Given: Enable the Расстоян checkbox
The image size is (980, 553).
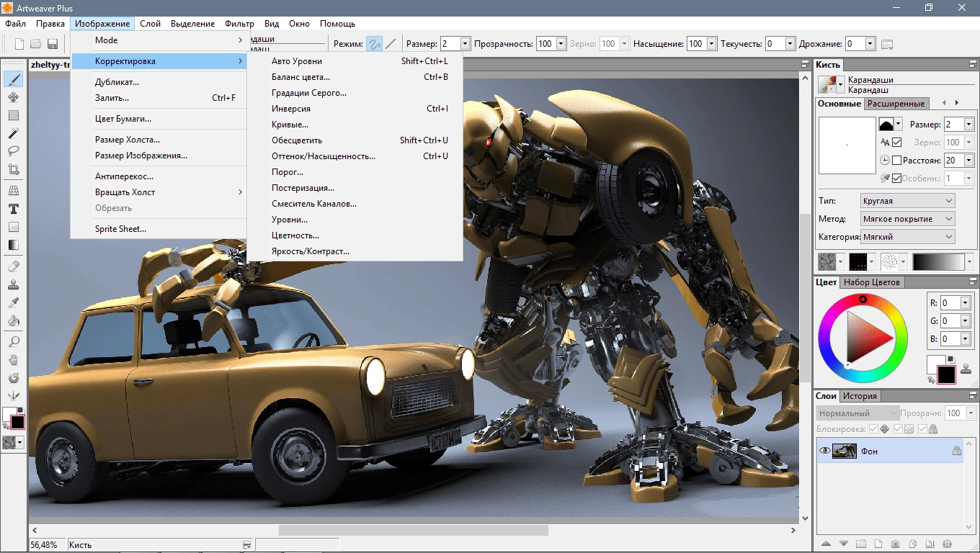Looking at the screenshot, I should [x=896, y=160].
